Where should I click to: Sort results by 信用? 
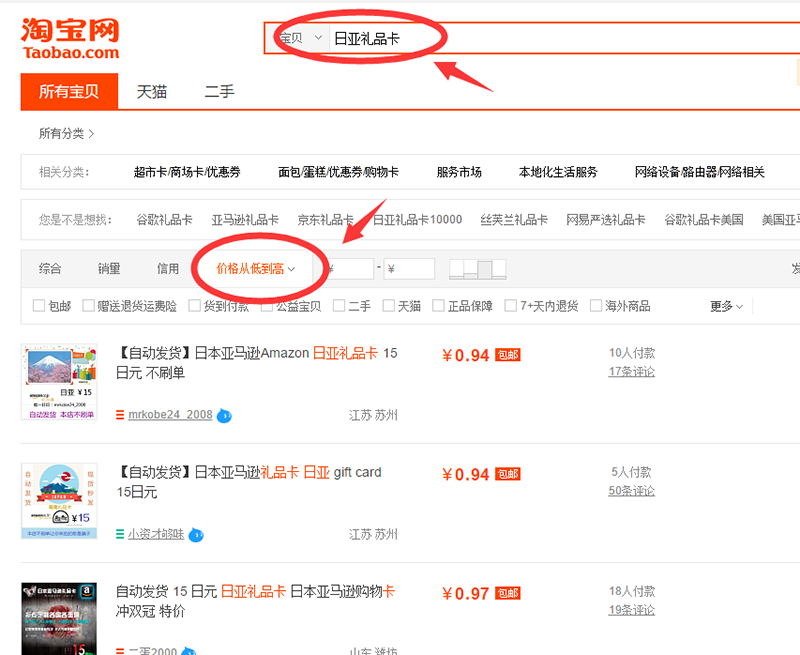168,269
